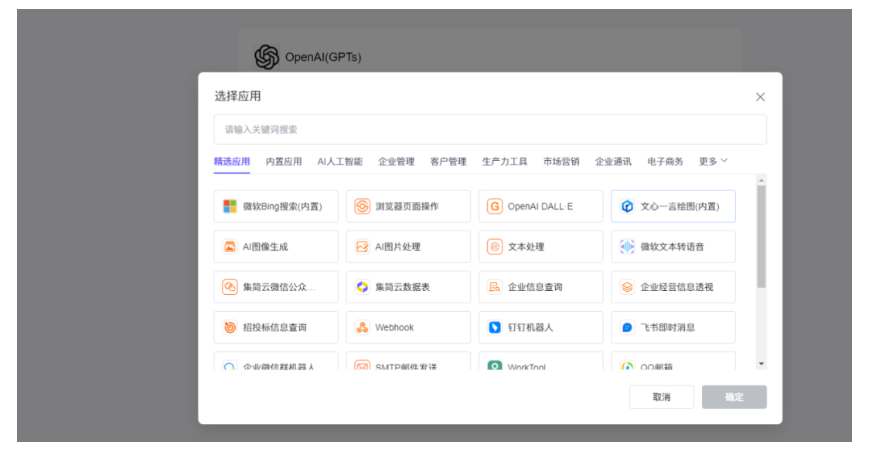871x457 pixels.
Task: Click the 取消 button
Action: (x=661, y=397)
